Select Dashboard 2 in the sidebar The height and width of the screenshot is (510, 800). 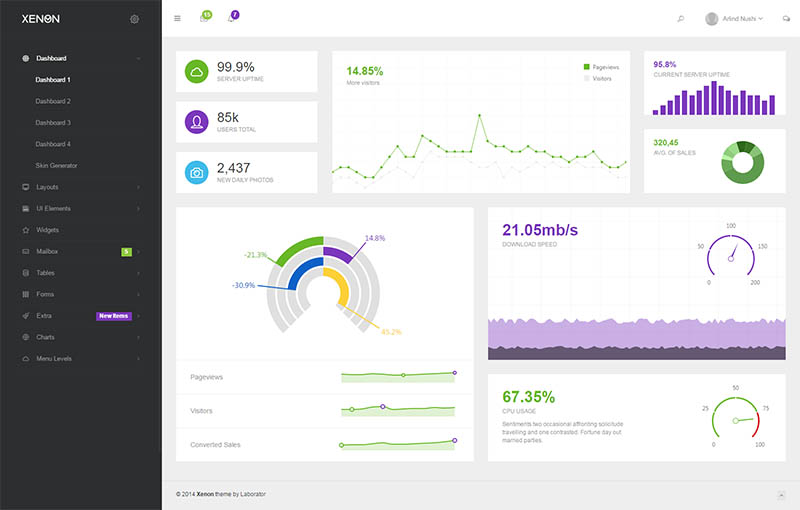pos(53,101)
